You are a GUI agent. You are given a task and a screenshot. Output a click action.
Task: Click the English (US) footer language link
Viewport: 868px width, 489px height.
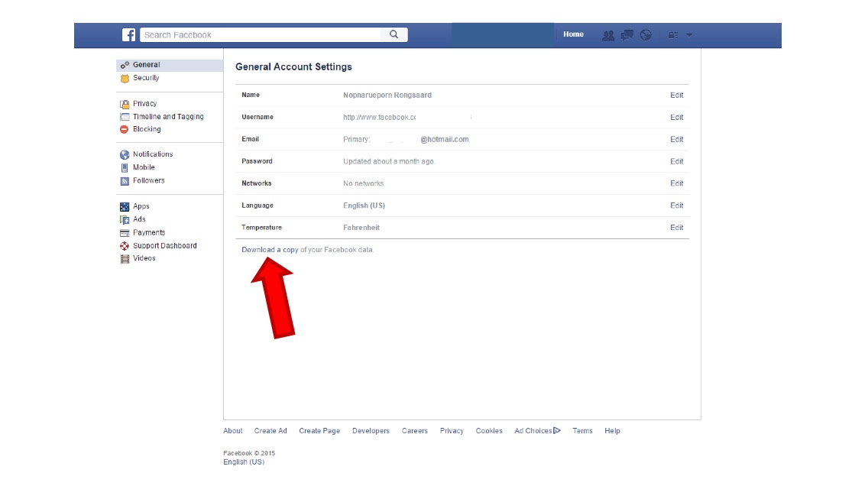[244, 461]
